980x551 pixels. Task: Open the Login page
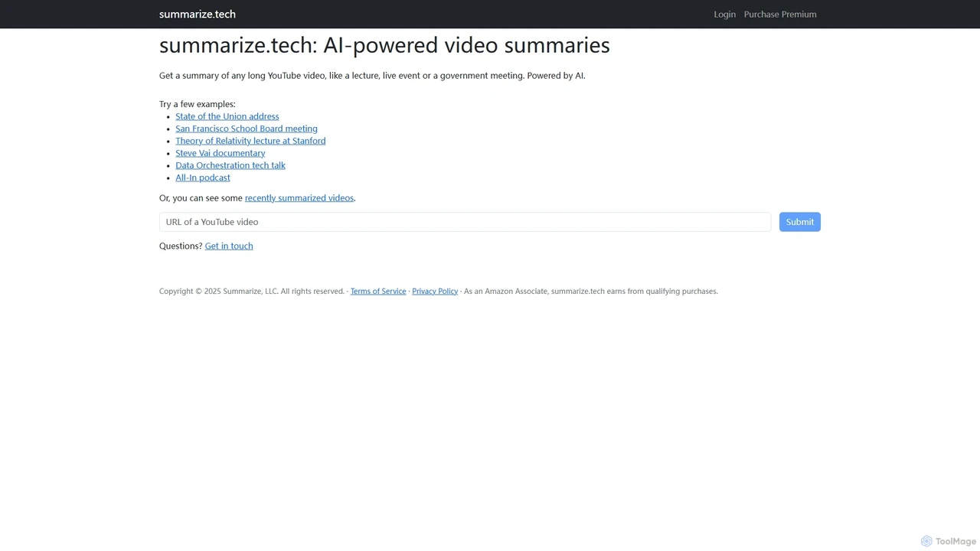coord(724,14)
